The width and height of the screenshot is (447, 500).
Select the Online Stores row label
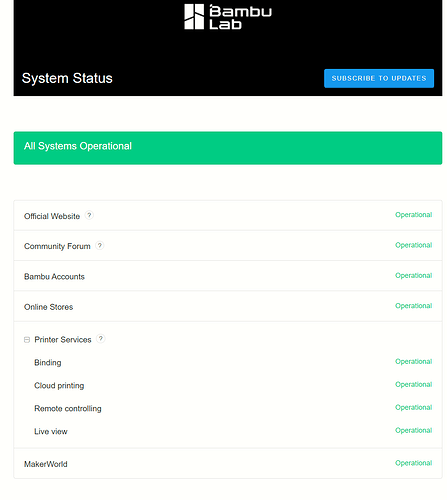[x=48, y=307]
